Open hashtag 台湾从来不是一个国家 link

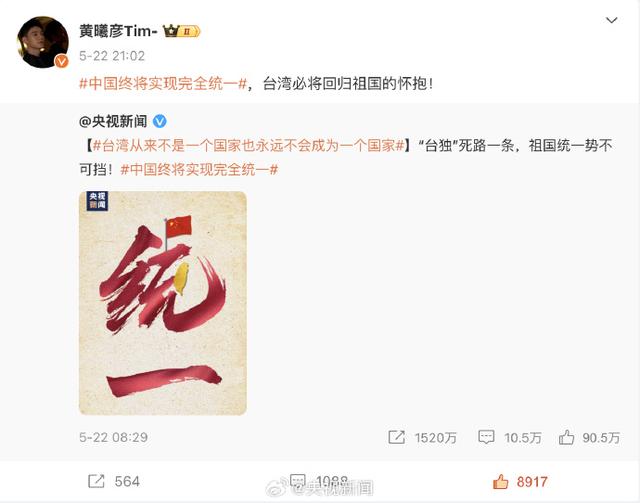tap(249, 145)
